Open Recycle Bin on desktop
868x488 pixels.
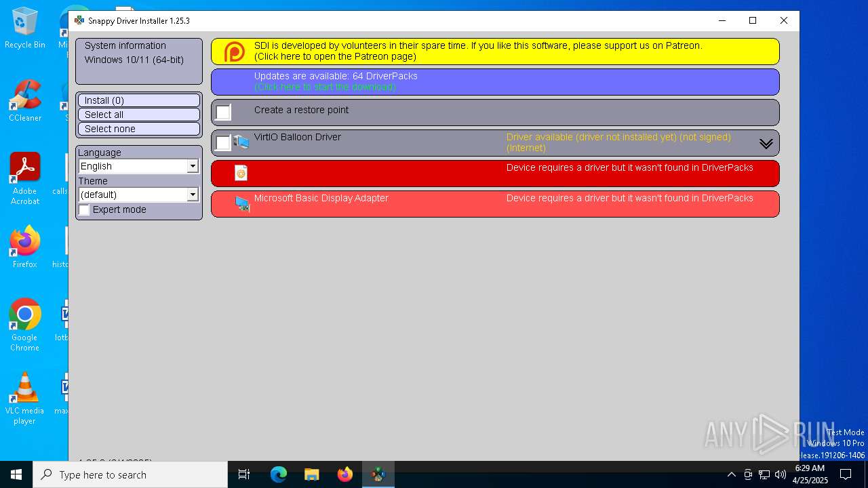pyautogui.click(x=25, y=28)
